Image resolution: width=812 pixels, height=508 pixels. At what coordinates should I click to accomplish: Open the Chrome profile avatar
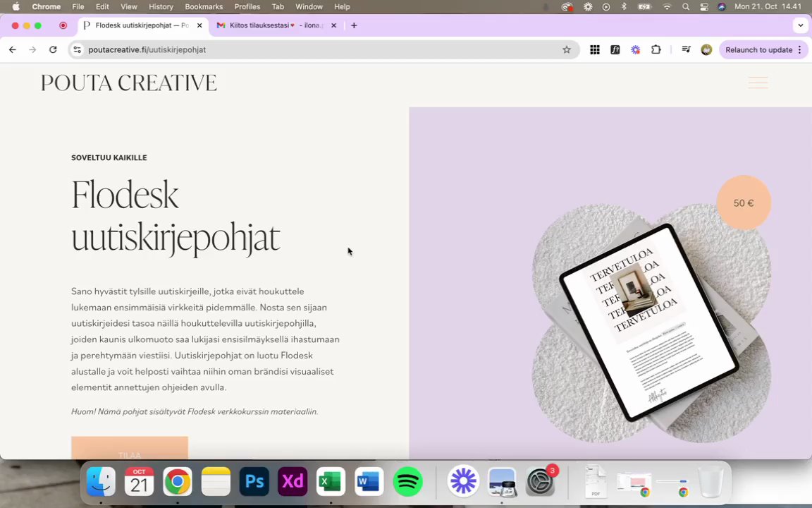coord(706,50)
